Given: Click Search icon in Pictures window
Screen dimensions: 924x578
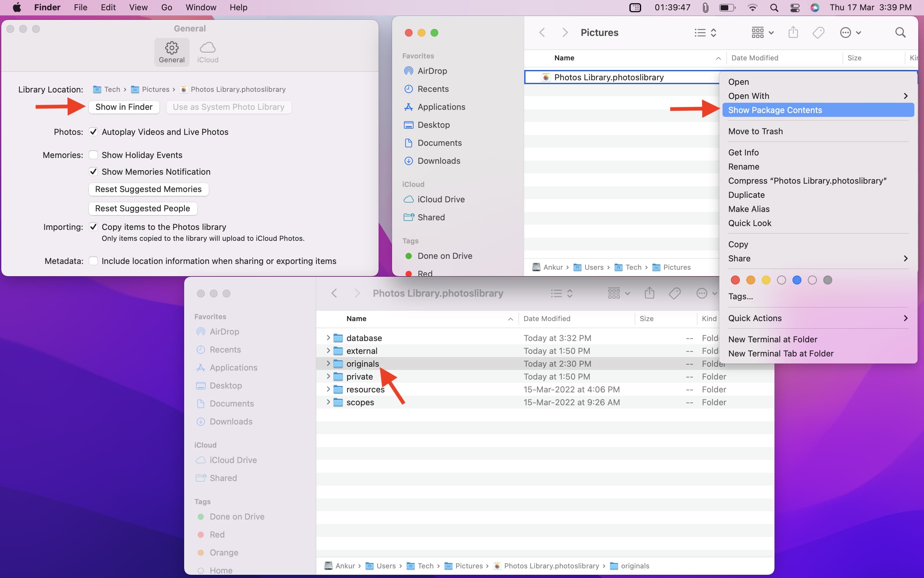Looking at the screenshot, I should (900, 32).
